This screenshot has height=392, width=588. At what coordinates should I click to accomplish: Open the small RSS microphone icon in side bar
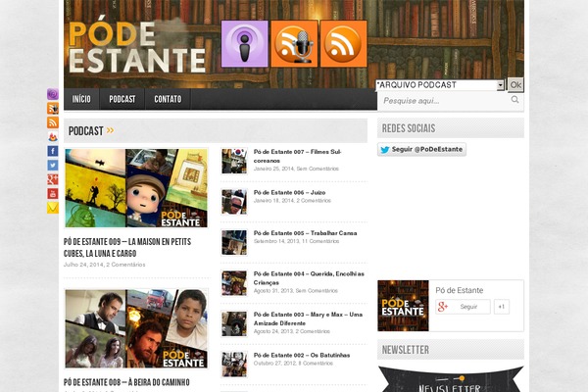click(53, 108)
